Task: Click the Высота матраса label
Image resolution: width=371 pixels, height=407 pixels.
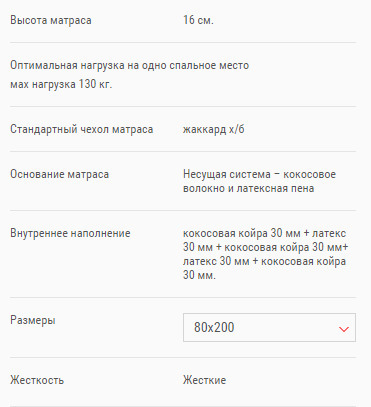Action: (x=51, y=20)
